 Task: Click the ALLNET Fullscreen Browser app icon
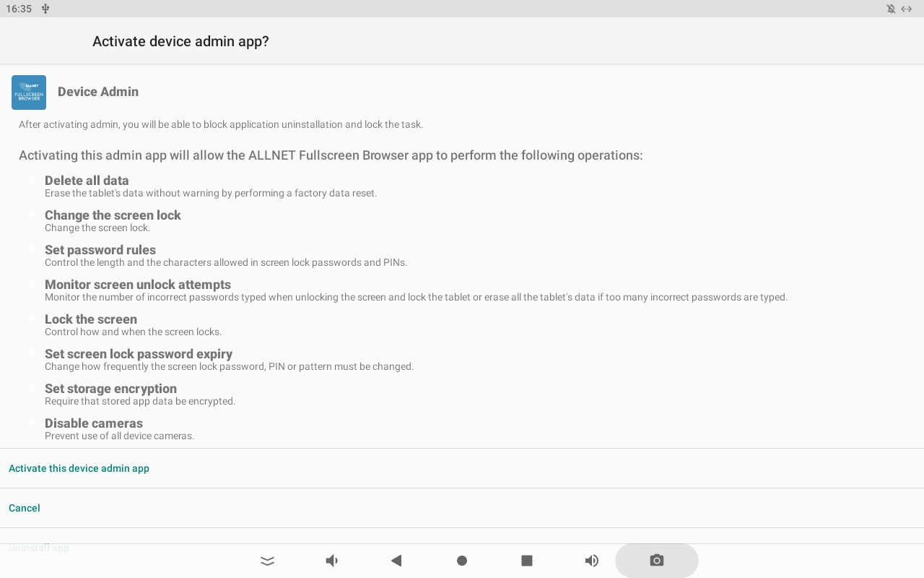pyautogui.click(x=29, y=92)
